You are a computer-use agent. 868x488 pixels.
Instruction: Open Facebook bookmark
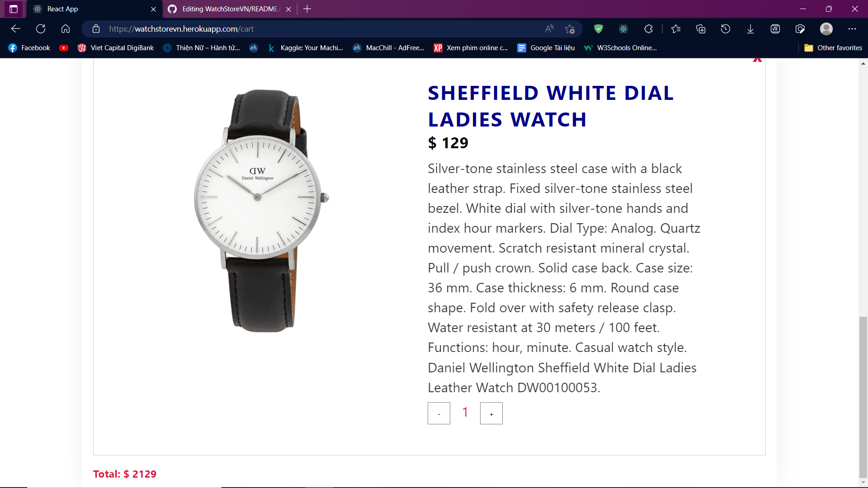coord(29,48)
